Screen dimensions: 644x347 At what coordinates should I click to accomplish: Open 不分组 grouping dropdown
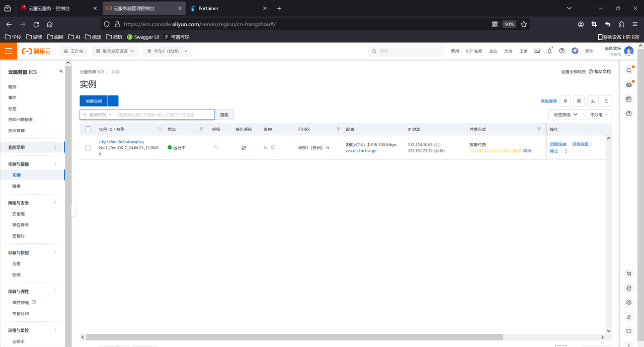599,115
